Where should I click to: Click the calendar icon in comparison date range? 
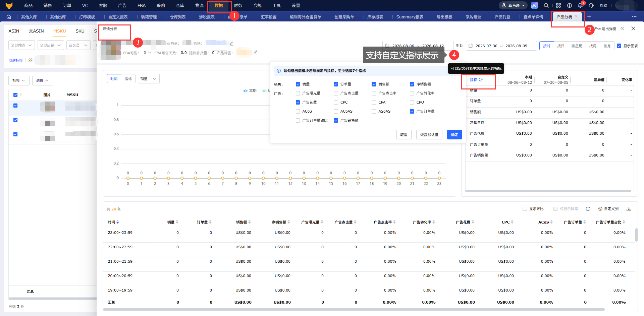[x=471, y=46]
